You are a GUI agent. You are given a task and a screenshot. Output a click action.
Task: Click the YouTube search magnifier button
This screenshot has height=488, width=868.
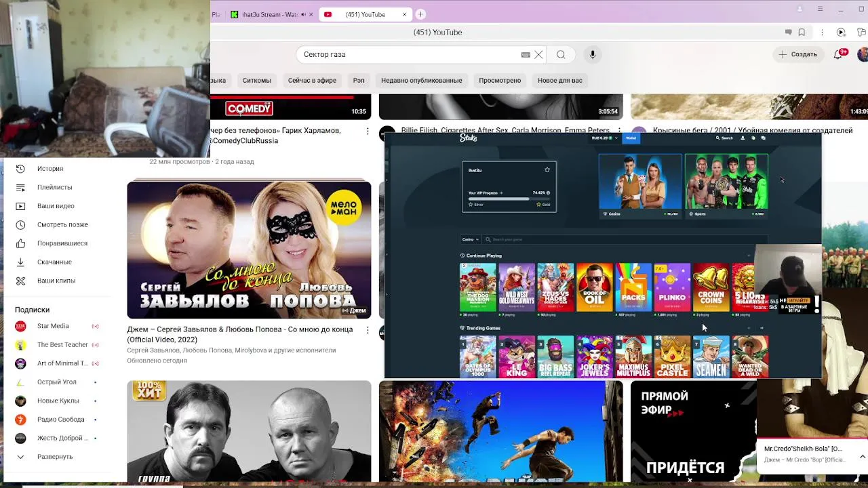(x=561, y=55)
